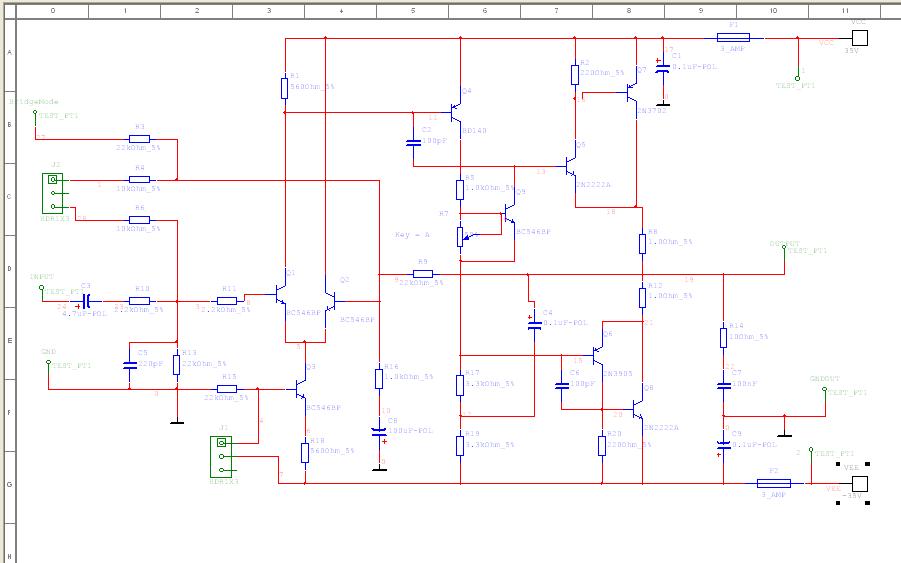
Task: Select fuse F2 3_AMP
Action: click(x=774, y=483)
